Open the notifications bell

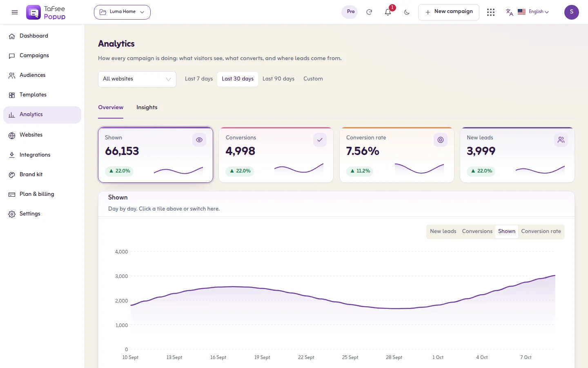(x=388, y=12)
